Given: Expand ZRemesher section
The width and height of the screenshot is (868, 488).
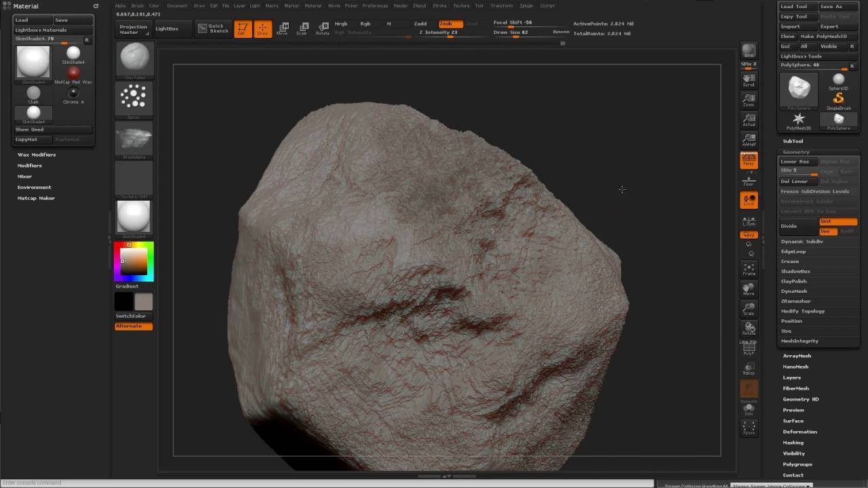Looking at the screenshot, I should click(796, 301).
